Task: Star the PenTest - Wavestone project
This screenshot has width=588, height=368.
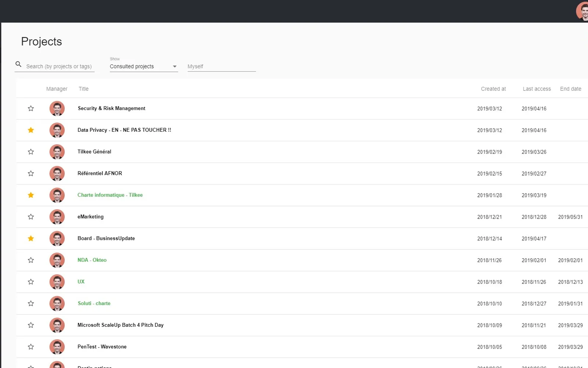Action: (31, 347)
